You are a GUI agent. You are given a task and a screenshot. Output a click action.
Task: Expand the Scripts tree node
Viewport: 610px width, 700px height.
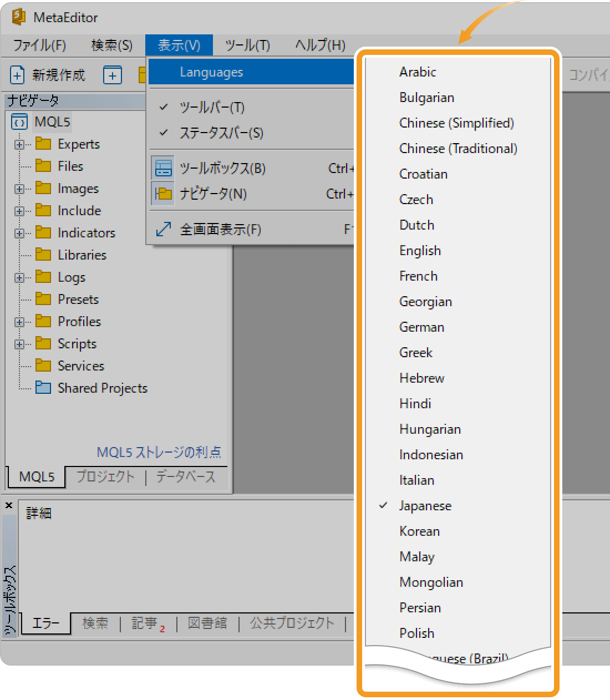[x=19, y=344]
